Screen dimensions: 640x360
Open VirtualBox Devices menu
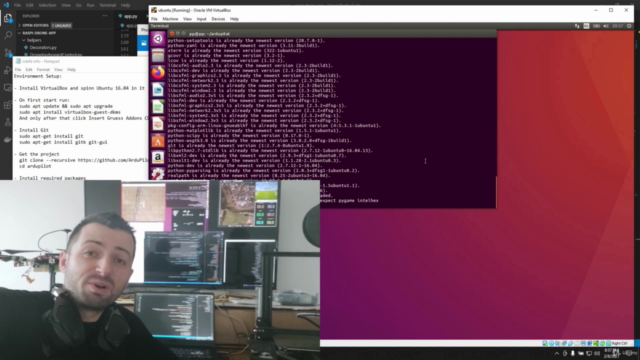tap(218, 19)
